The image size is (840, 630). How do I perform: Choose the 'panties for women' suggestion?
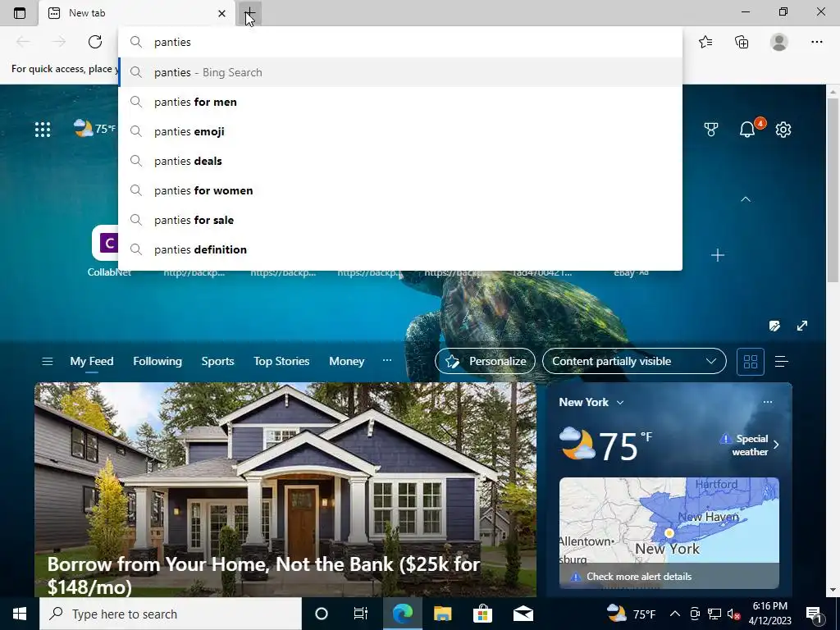400,190
